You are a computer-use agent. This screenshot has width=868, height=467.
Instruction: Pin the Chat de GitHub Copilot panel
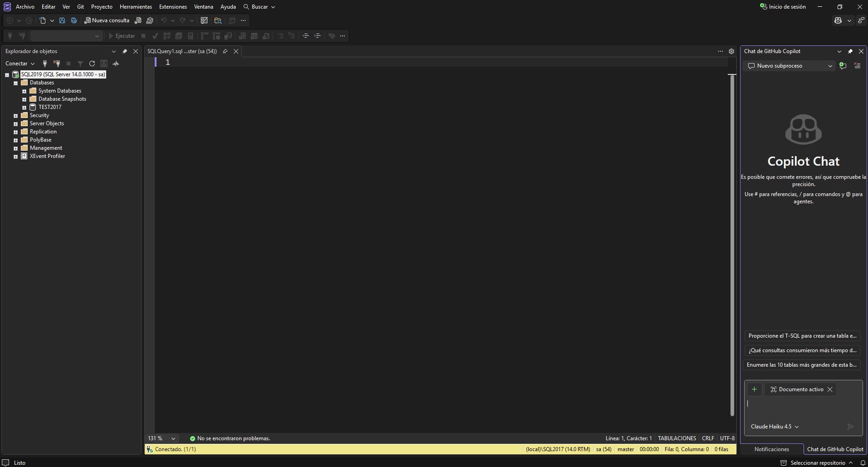850,51
